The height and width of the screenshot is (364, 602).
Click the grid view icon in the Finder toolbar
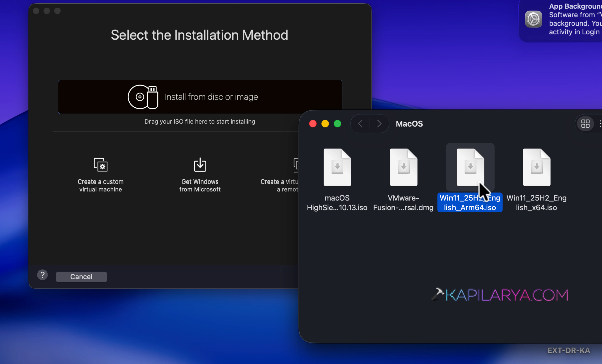coord(585,123)
